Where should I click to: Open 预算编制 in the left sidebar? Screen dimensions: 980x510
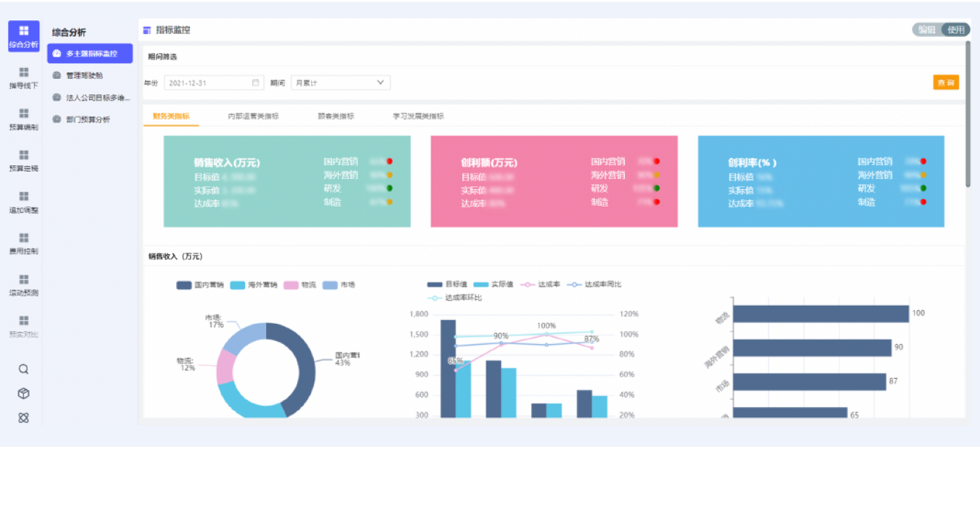(24, 119)
